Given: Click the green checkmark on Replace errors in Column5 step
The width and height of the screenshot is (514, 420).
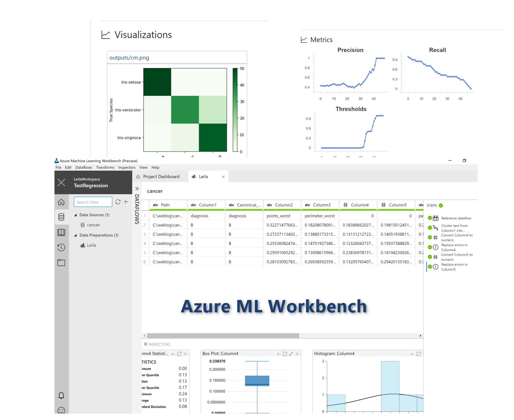Looking at the screenshot, I should (x=430, y=267).
